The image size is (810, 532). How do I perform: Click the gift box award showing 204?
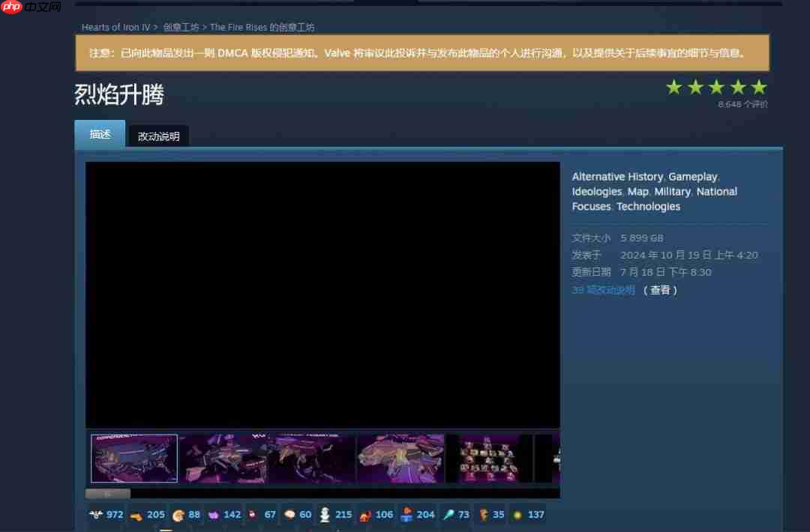click(415, 515)
